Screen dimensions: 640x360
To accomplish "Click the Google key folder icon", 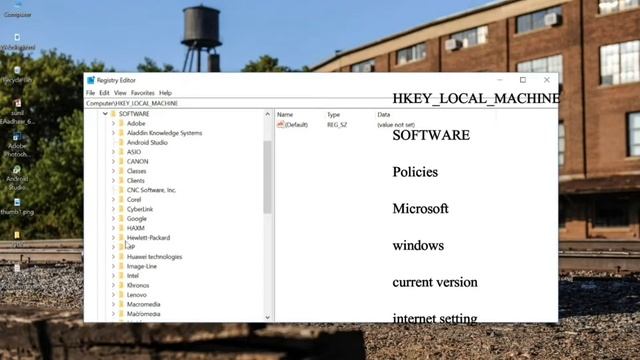I will 121,218.
